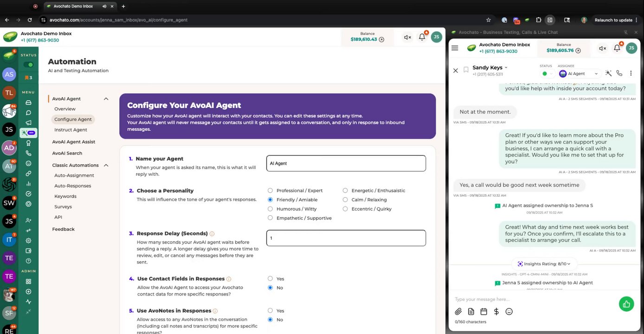Image resolution: width=644 pixels, height=334 pixels.
Task: Open the bar chart analytics icon in sidebar
Action: 28,184
